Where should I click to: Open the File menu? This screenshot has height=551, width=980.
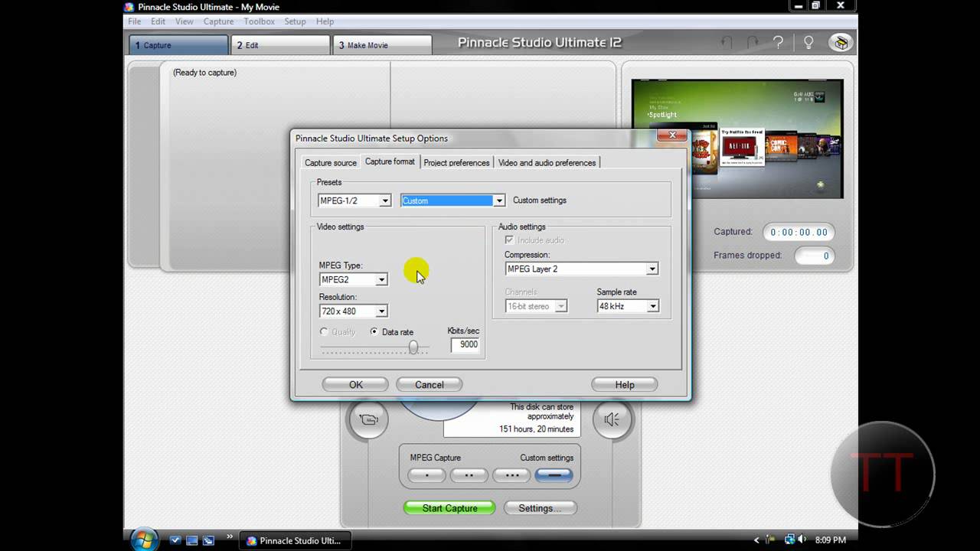[134, 21]
